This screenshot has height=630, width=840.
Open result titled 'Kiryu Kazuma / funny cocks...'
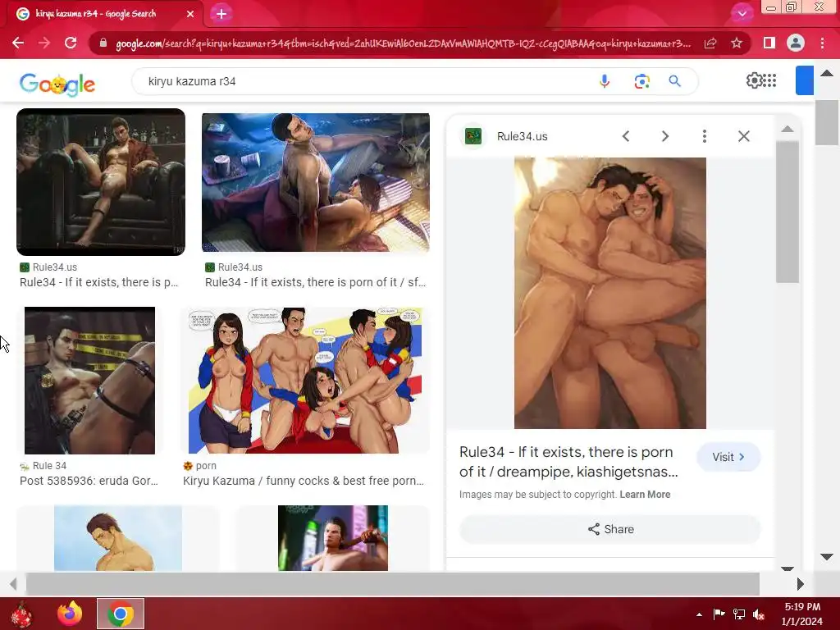(304, 481)
